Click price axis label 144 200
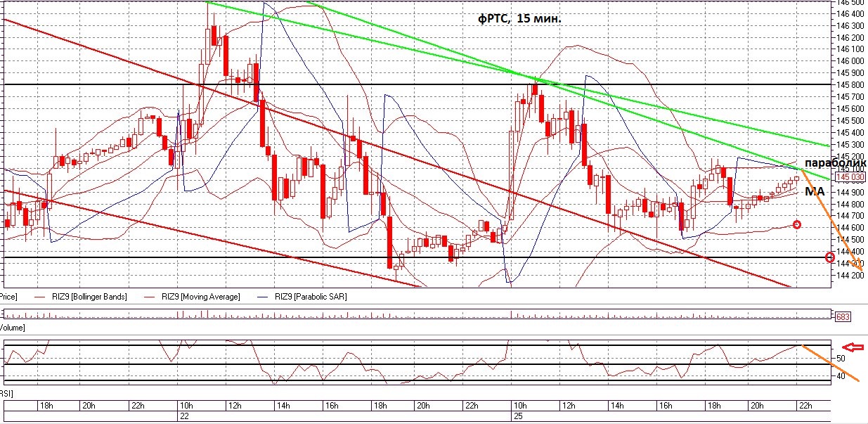This screenshot has width=868, height=424. (849, 275)
